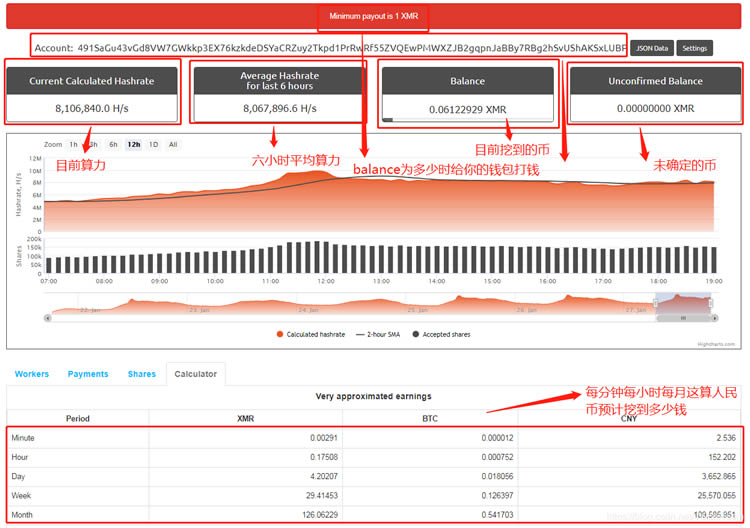Show All data in chart zoom
Screen dimensions: 750x528
click(x=173, y=144)
